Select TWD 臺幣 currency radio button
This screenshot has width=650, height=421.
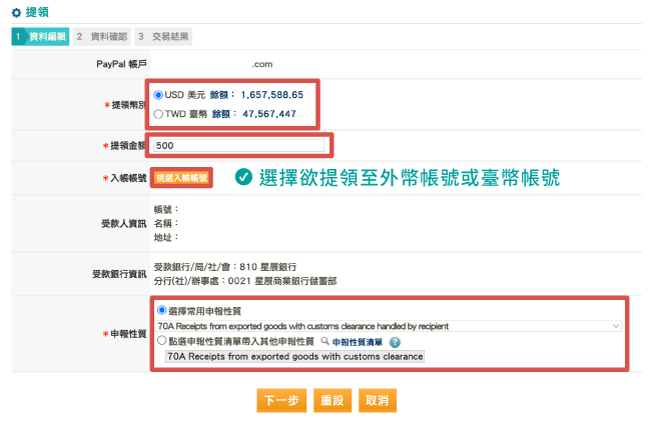point(159,114)
